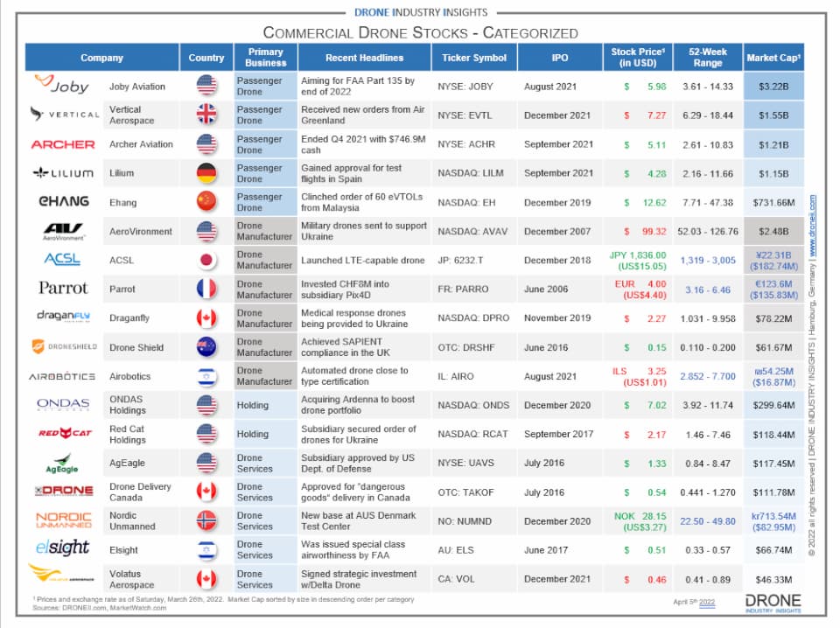Click the April 5th 2022 date link
Screen dimensions: 840x628
[x=695, y=602]
